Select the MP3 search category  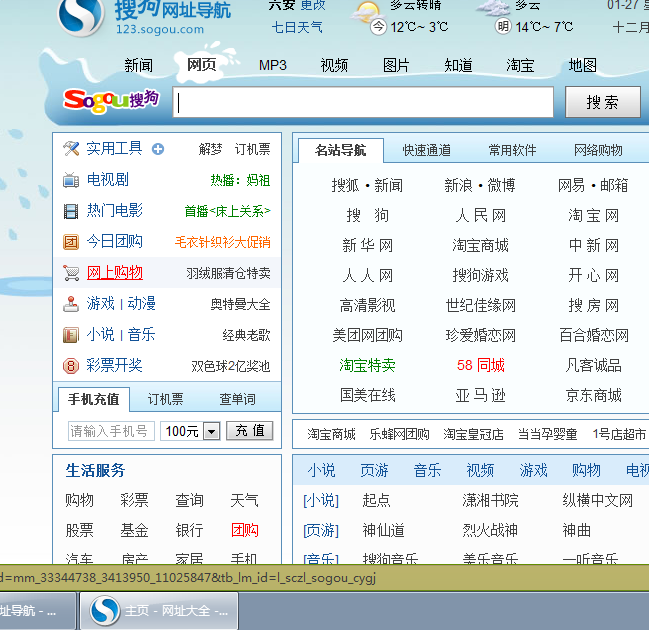272,65
